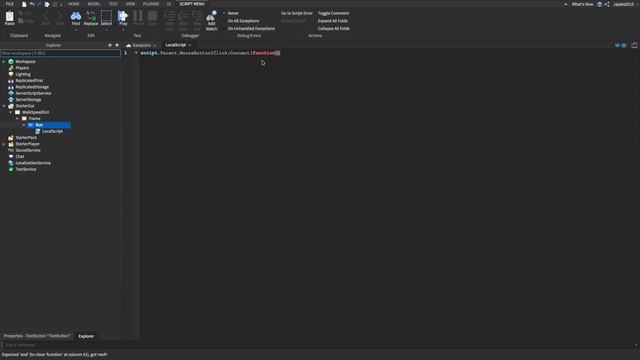Select the LocalScript document tab
Image resolution: width=640 pixels, height=360 pixels.
176,45
